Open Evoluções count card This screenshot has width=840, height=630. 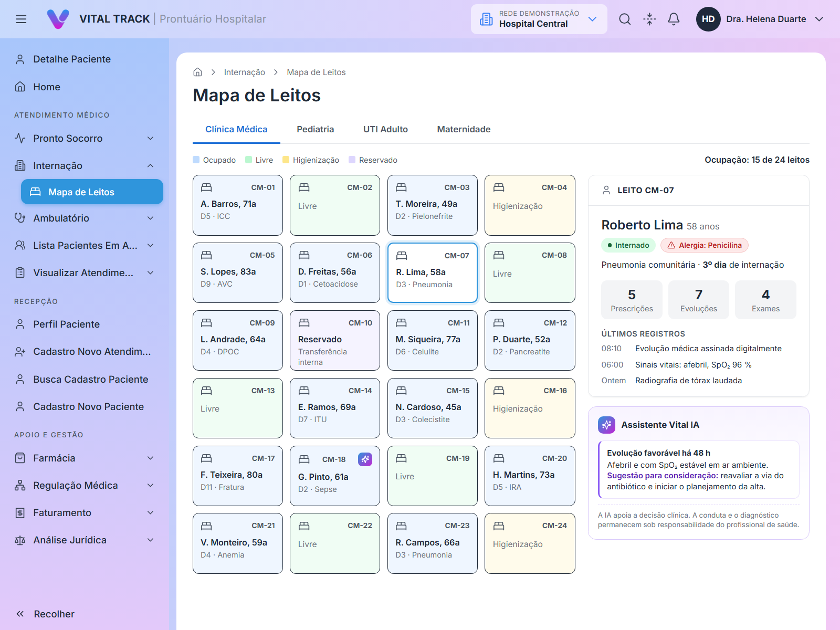click(x=699, y=300)
